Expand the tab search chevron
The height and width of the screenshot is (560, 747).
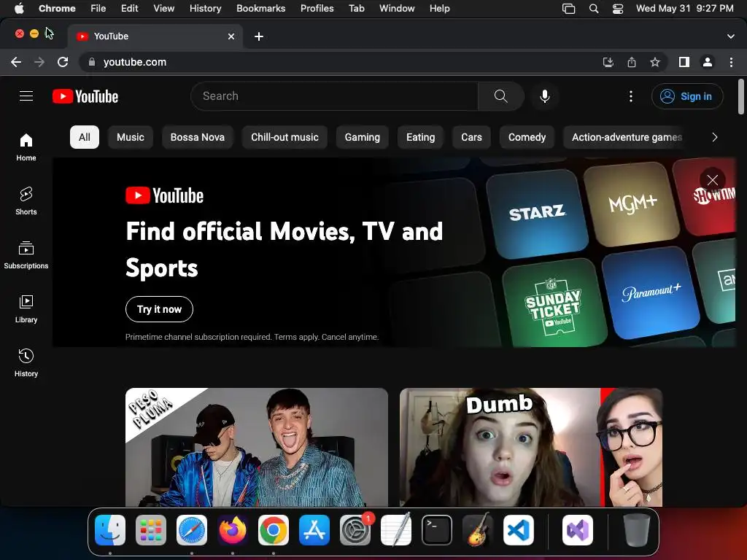tap(730, 36)
